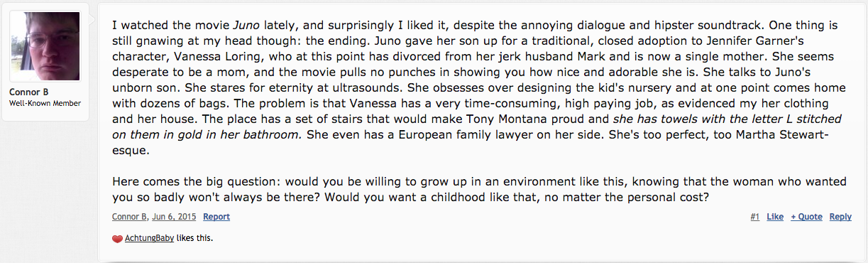Report this post
The height and width of the screenshot is (263, 868).
(216, 217)
